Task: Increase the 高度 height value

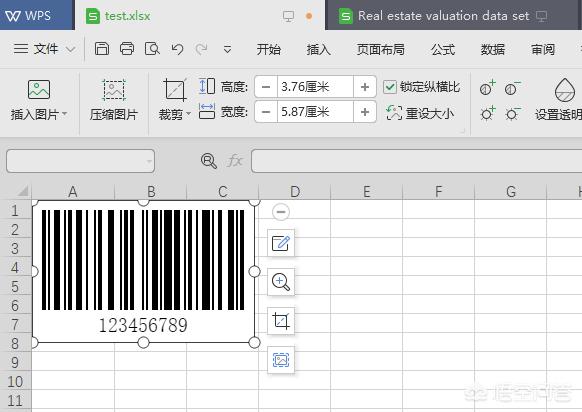Action: click(x=365, y=87)
